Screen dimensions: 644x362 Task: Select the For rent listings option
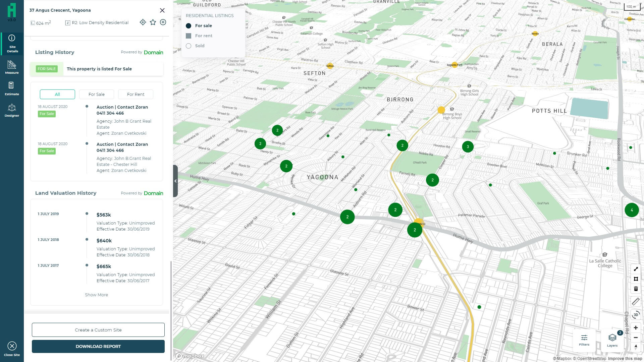(x=199, y=36)
